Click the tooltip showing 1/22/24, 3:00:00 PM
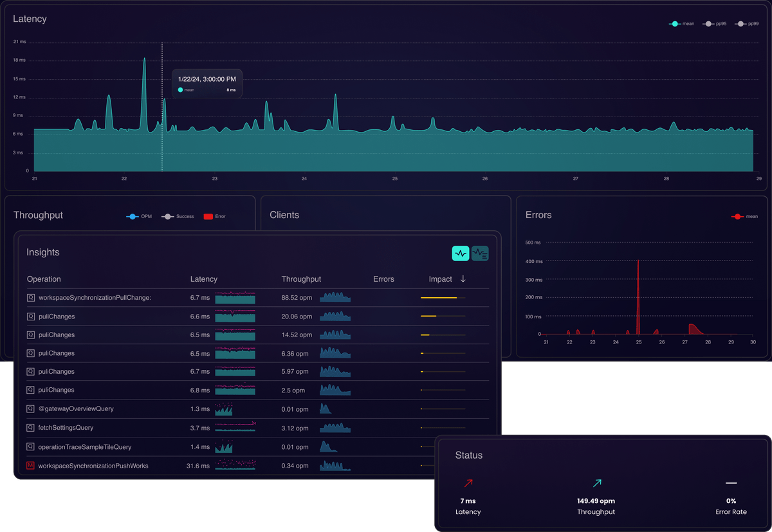The image size is (772, 532). (207, 84)
